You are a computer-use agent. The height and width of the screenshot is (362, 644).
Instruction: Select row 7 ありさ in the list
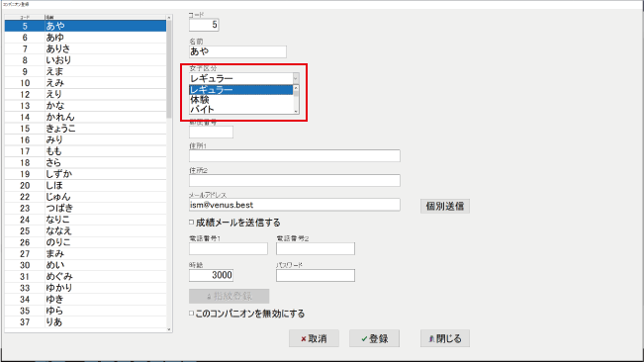click(85, 48)
